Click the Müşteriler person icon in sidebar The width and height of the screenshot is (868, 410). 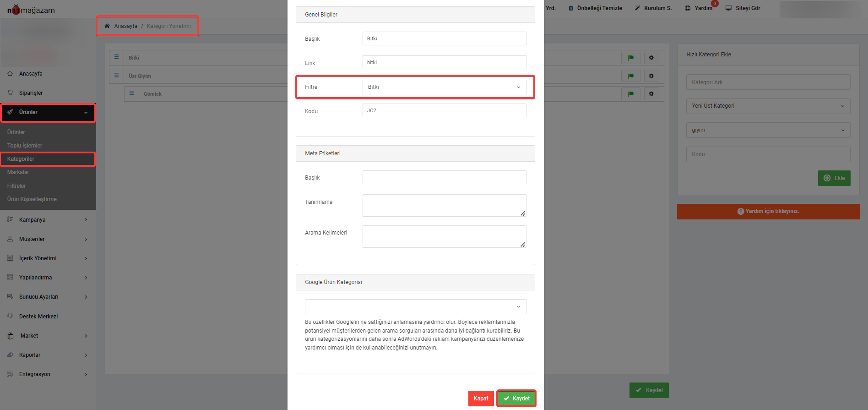click(10, 239)
